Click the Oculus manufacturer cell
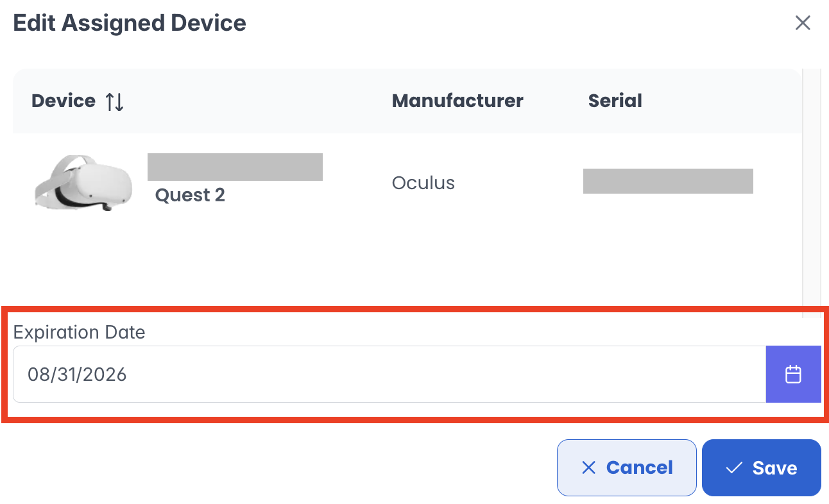This screenshot has height=504, width=829. point(423,183)
